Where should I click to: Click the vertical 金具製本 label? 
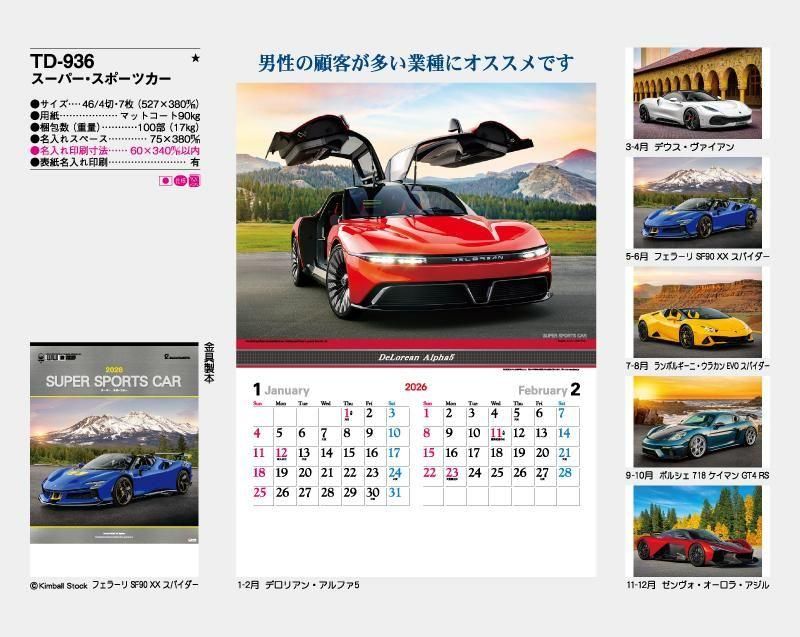(209, 363)
